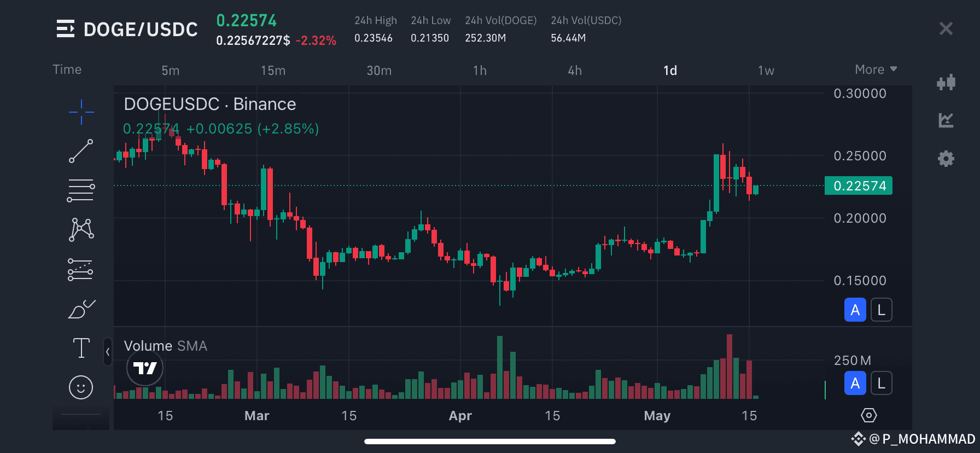Select the trend line drawing tool
Image resolution: width=980 pixels, height=453 pixels.
tap(81, 151)
